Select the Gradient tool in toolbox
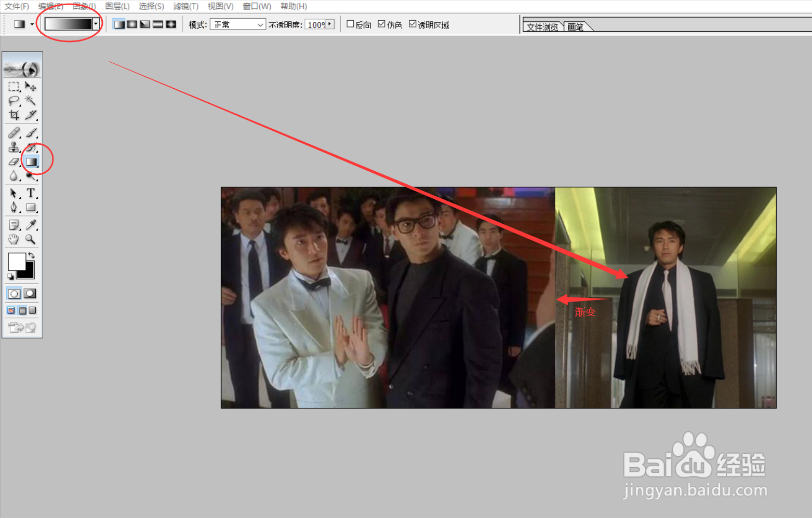Screen dimensions: 812x518 click(31, 162)
